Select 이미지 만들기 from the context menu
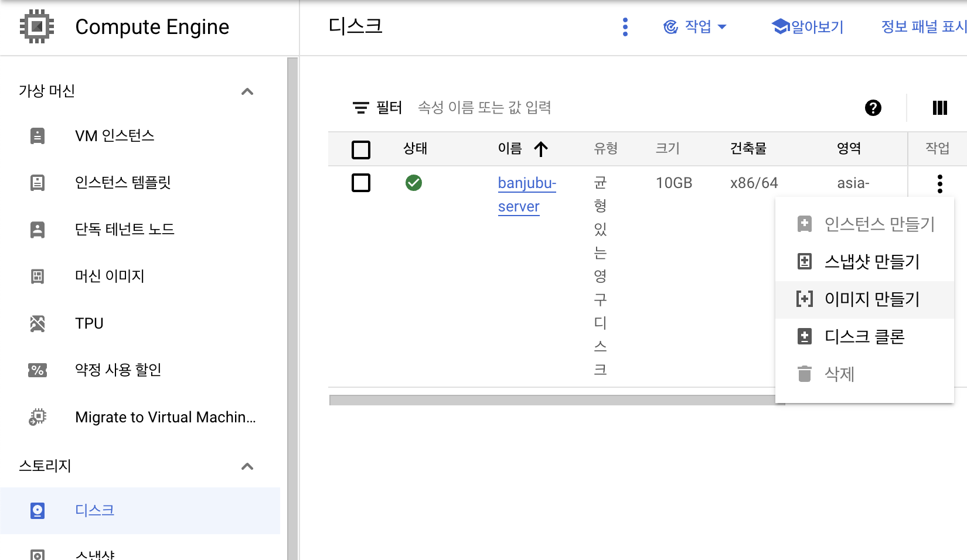This screenshot has height=560, width=967. pyautogui.click(x=865, y=299)
